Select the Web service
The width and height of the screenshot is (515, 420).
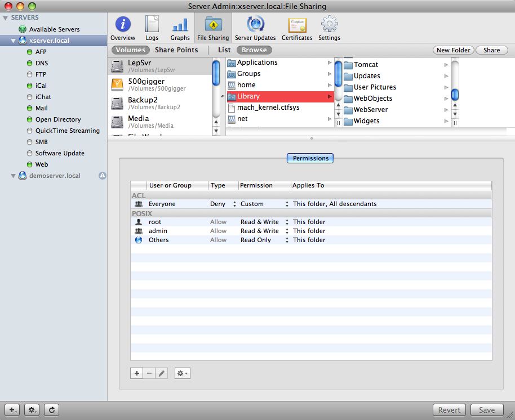pos(54,164)
